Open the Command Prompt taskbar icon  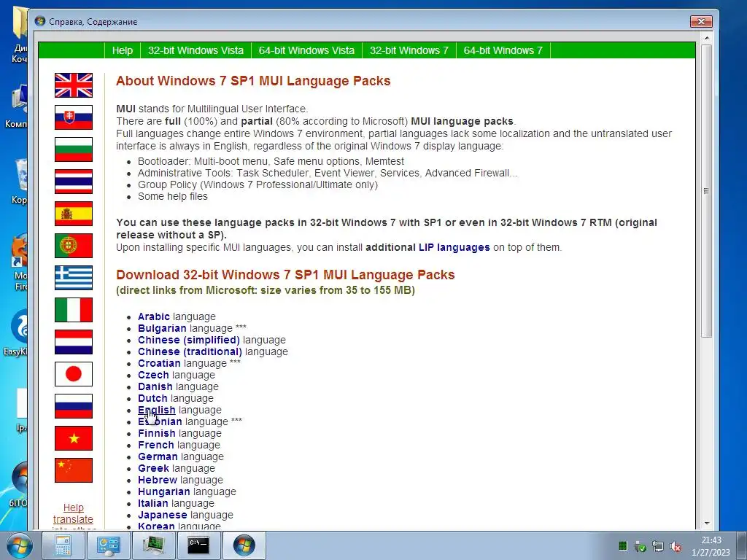[198, 545]
